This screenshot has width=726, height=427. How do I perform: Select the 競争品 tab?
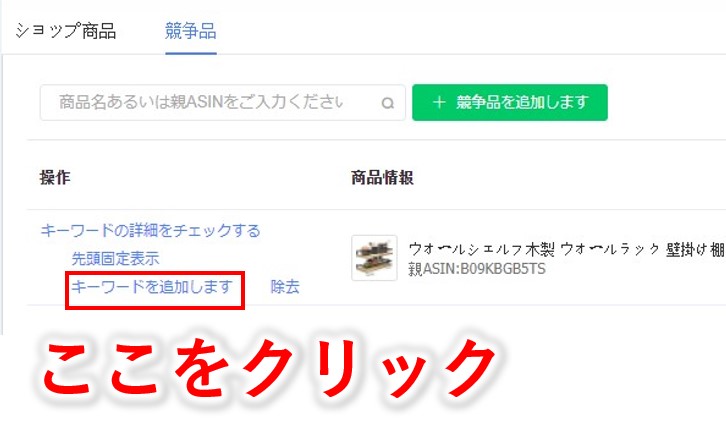[x=191, y=31]
